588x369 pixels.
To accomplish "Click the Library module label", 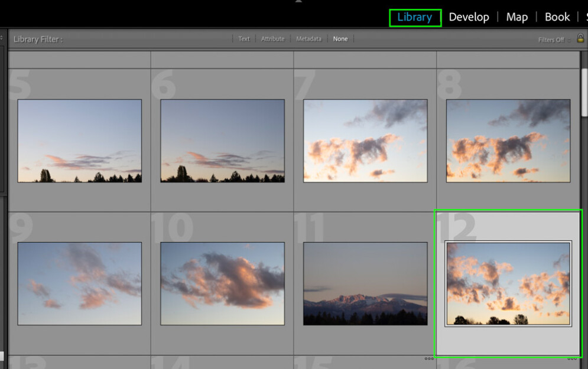I will click(415, 17).
